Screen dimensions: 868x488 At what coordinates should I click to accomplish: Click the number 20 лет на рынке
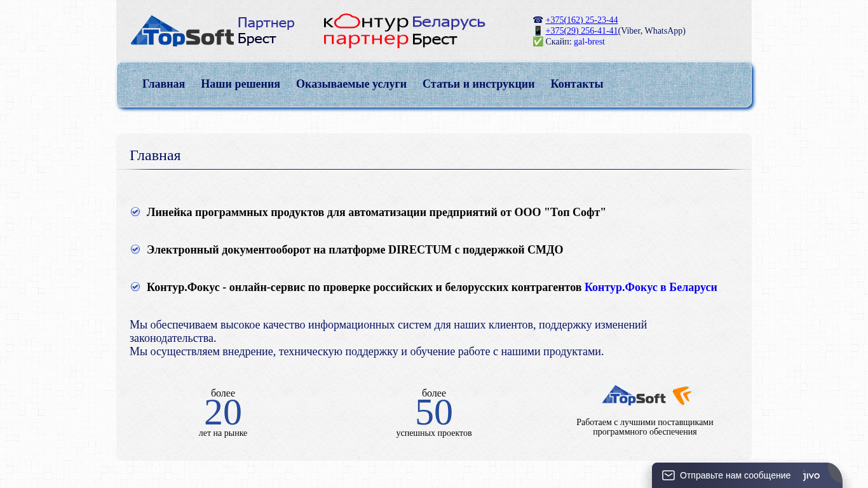[223, 412]
